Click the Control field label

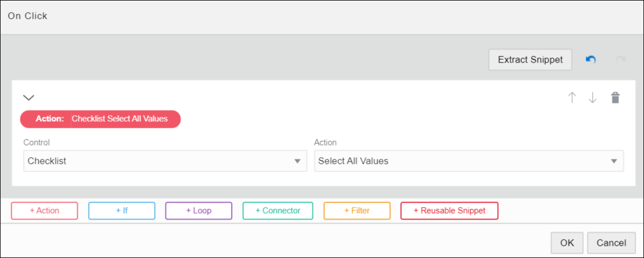click(x=36, y=142)
